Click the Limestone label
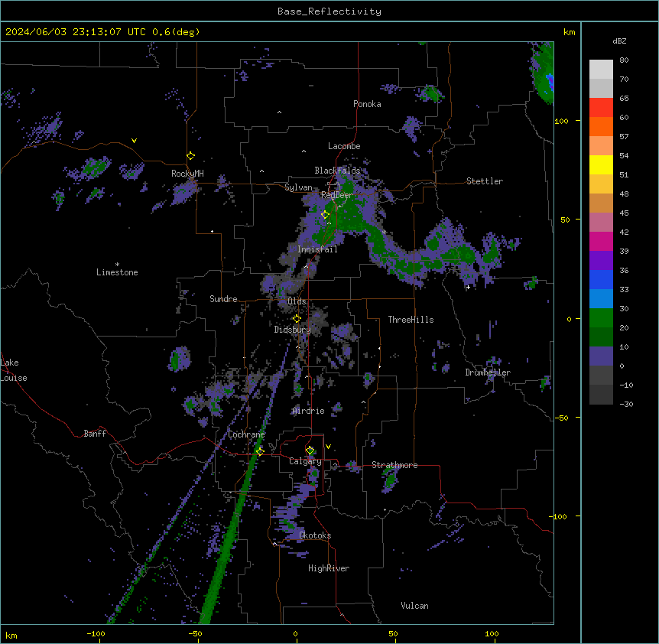659x644 pixels. click(x=117, y=272)
